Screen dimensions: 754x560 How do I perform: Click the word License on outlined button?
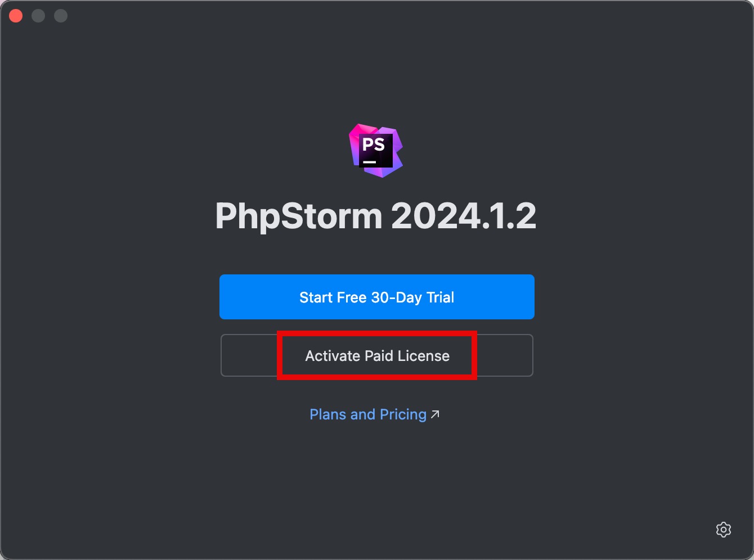point(424,356)
